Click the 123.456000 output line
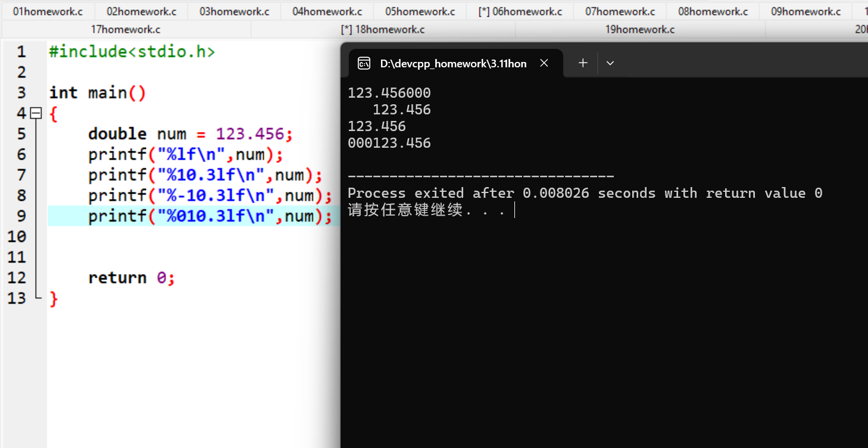 pyautogui.click(x=389, y=93)
